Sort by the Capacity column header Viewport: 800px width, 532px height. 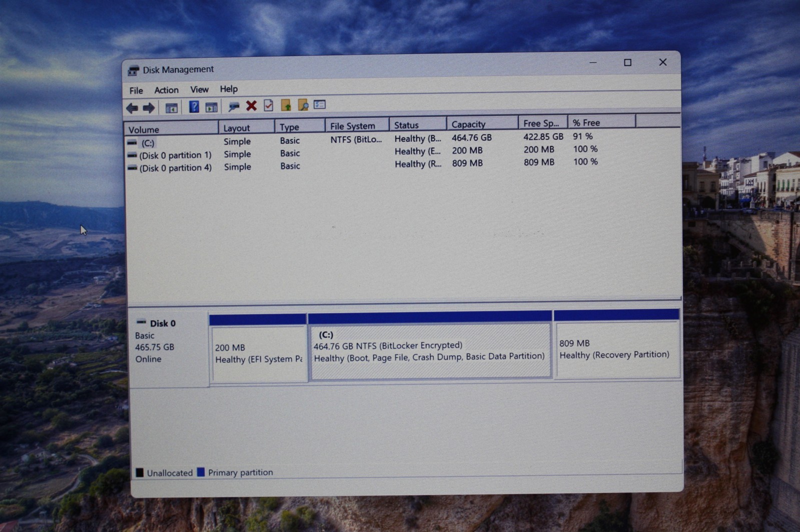482,123
